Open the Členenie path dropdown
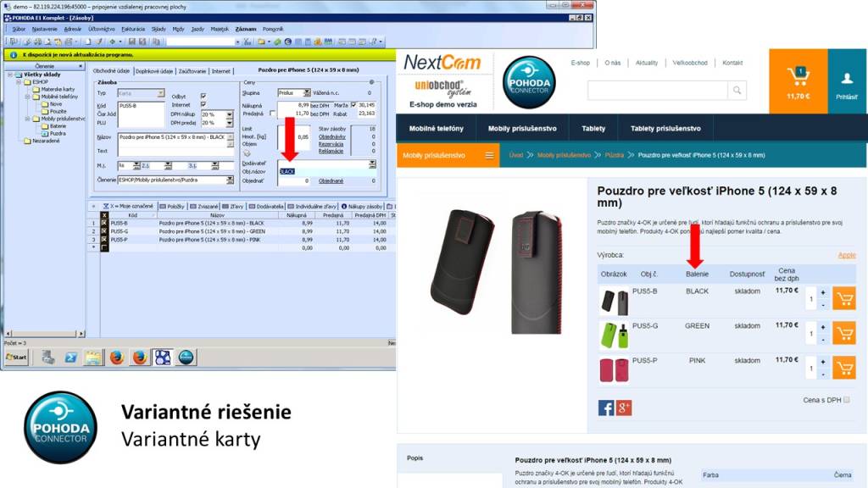 (x=229, y=180)
